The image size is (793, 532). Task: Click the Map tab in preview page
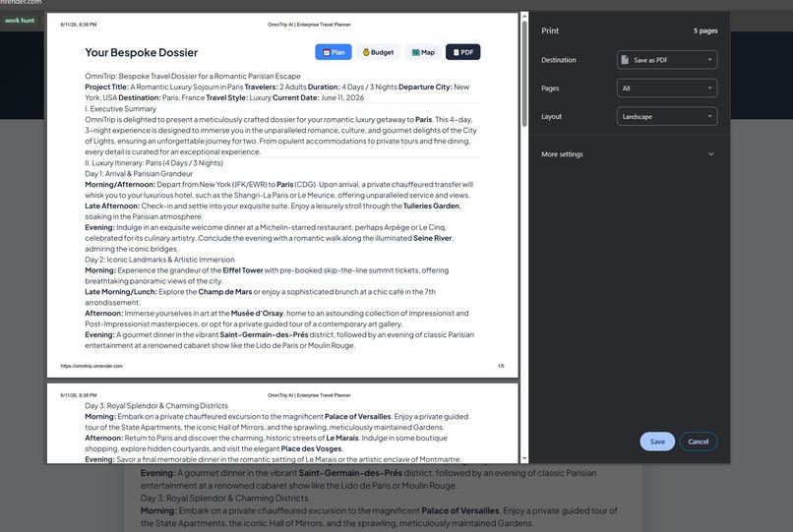[x=423, y=52]
